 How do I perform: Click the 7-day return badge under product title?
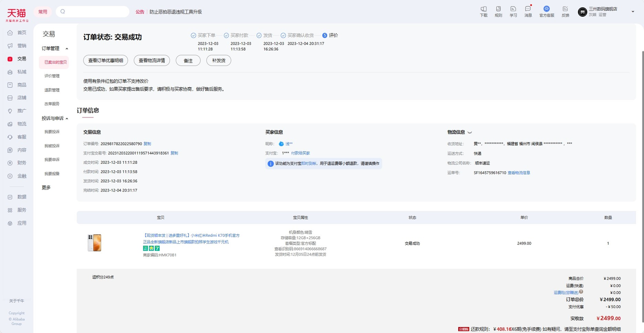click(157, 248)
